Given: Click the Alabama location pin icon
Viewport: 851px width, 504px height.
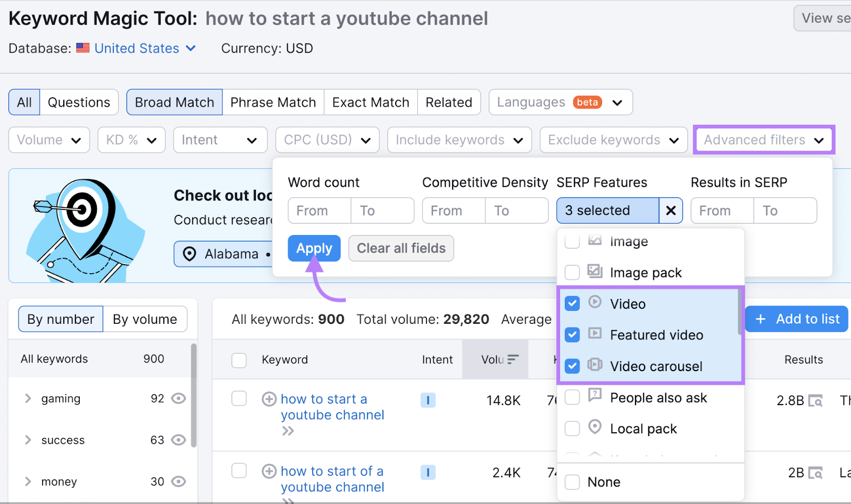Looking at the screenshot, I should coord(189,254).
